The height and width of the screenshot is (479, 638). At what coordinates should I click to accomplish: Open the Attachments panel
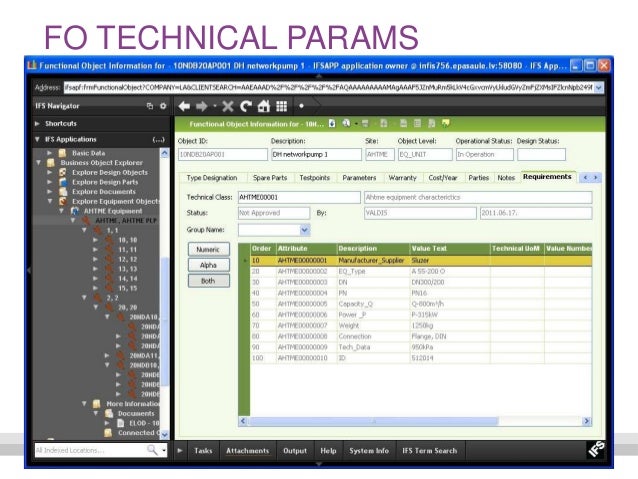point(247,451)
